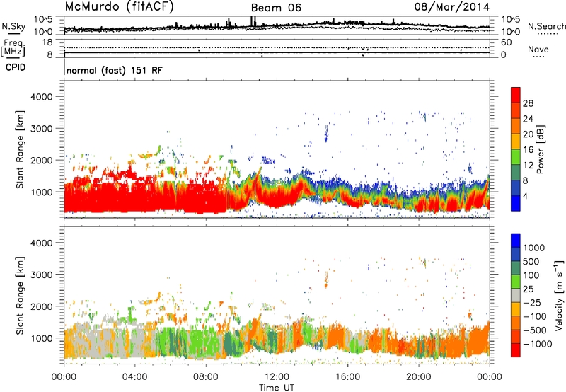Click the 20:00 time tick label
Image resolution: width=566 pixels, height=392 pixels.
point(418,377)
